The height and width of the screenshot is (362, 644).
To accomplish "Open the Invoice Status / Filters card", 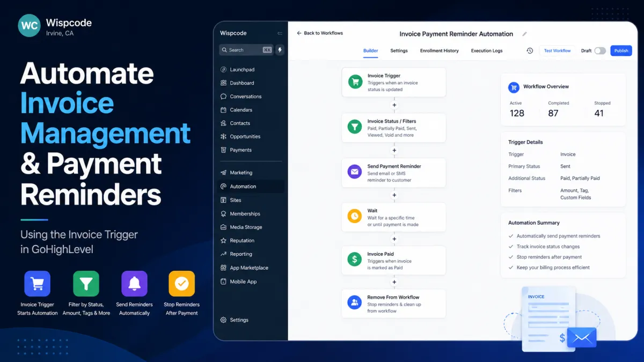I will (394, 128).
